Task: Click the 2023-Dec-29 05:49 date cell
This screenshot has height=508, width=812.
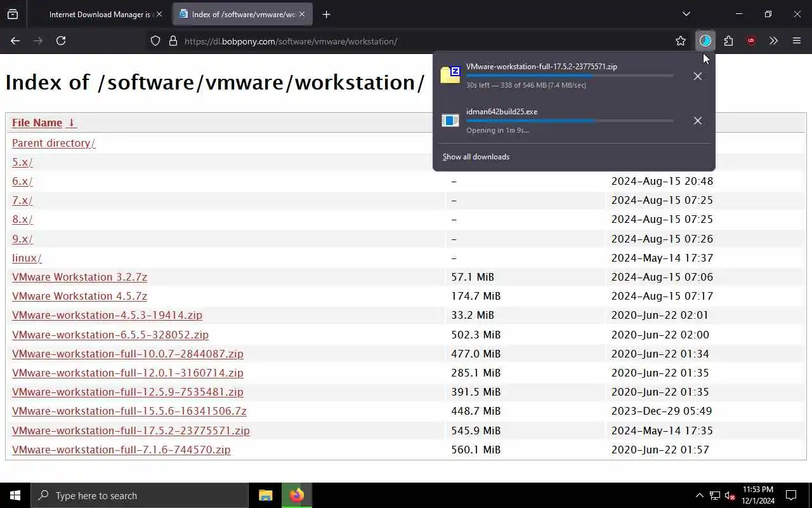Action: tap(662, 411)
